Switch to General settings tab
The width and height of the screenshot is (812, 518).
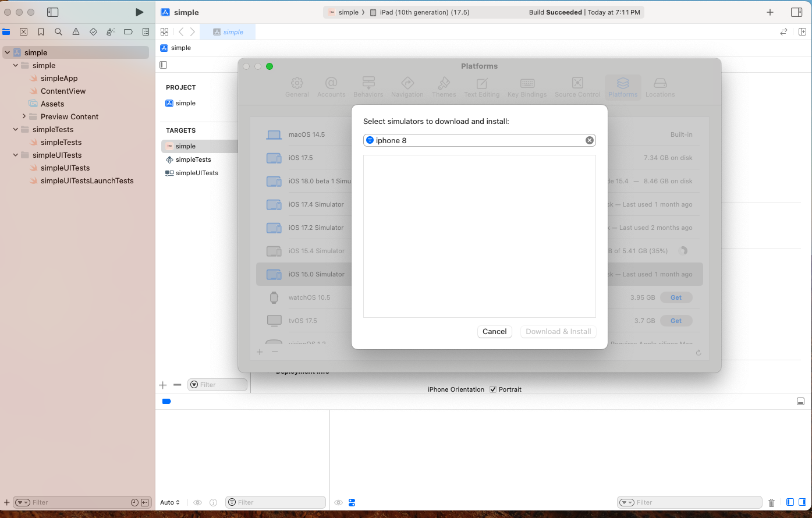297,87
